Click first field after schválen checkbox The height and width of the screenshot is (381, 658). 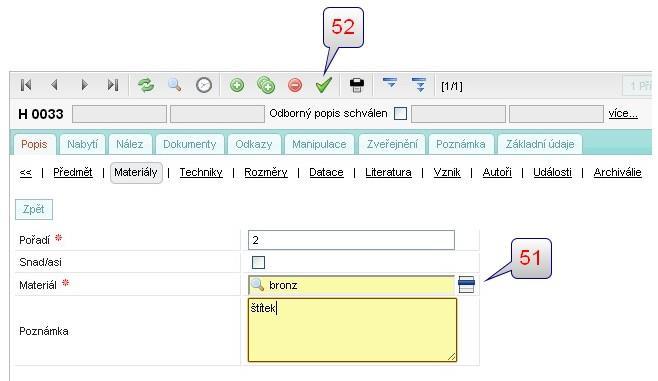(458, 114)
